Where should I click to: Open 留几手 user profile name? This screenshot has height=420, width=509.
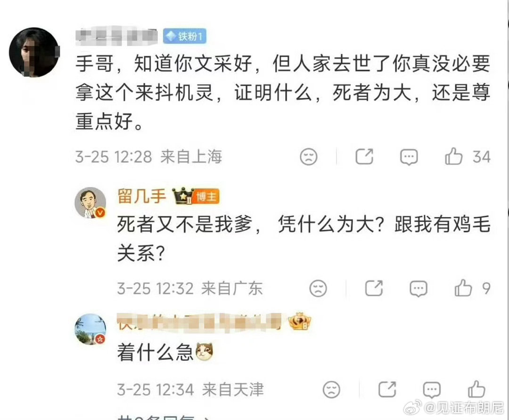[x=141, y=196]
